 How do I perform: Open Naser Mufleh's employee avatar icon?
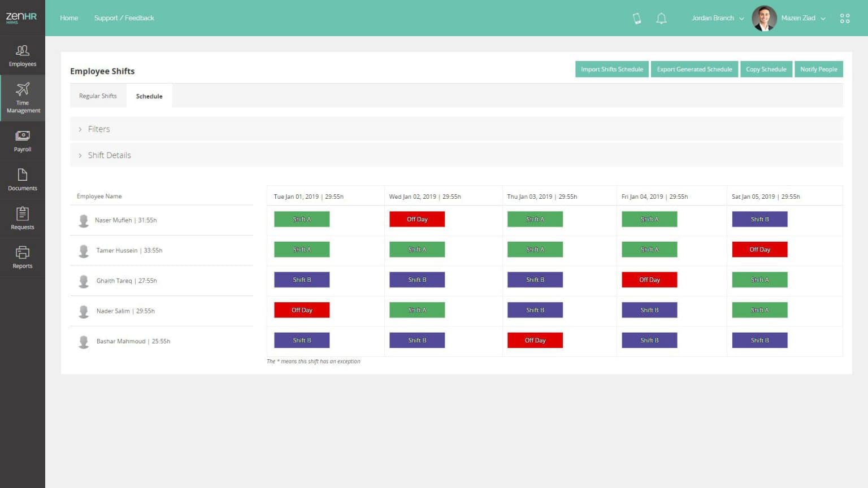[84, 220]
